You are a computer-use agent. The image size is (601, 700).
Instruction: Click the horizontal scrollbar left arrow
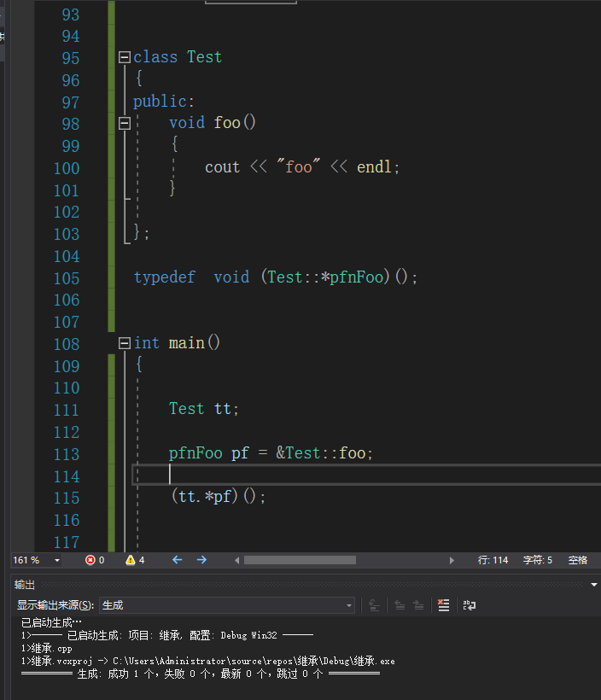[x=237, y=560]
